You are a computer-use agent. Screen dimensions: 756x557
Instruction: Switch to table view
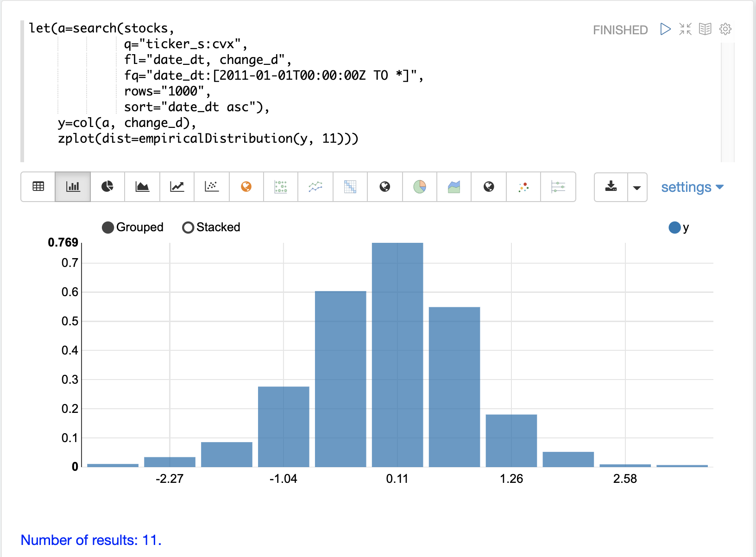[x=38, y=187]
